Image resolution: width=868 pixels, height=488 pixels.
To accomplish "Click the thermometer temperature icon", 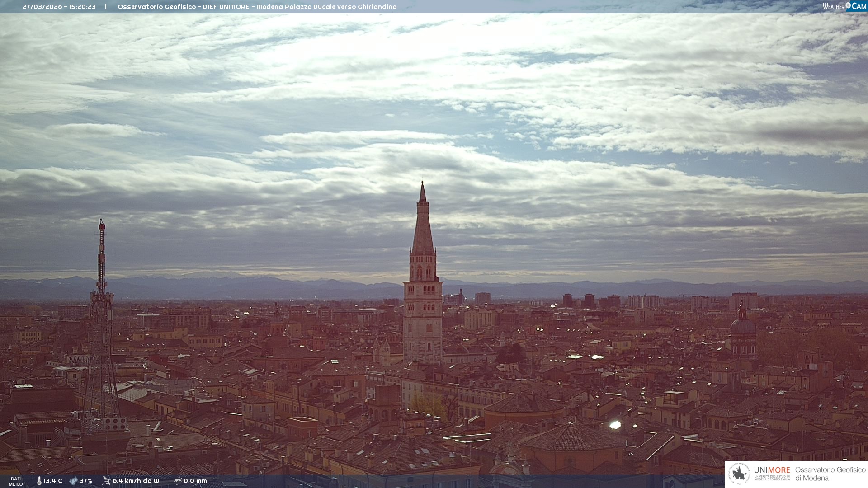I will [39, 481].
